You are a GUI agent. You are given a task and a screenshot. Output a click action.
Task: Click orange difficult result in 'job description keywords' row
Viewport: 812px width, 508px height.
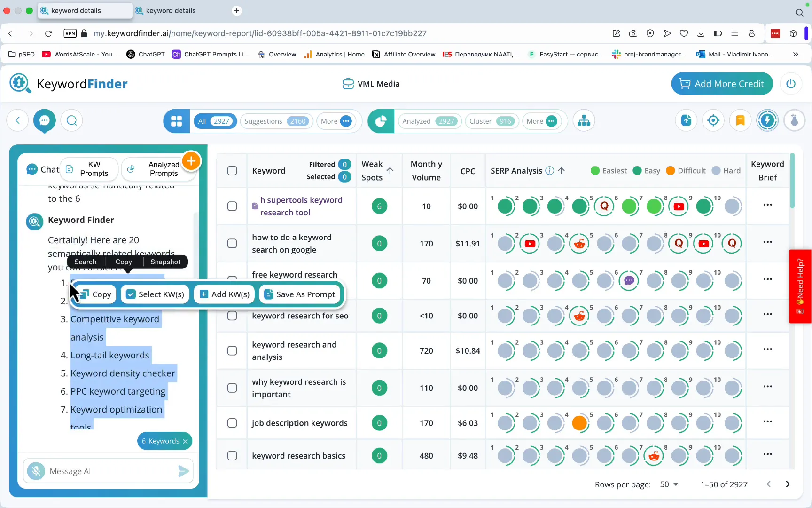tap(579, 423)
